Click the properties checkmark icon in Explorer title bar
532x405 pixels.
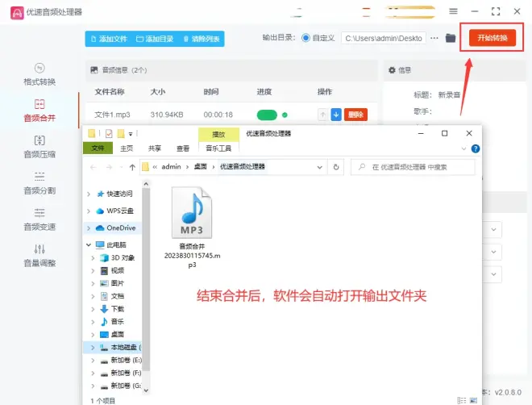(x=109, y=134)
